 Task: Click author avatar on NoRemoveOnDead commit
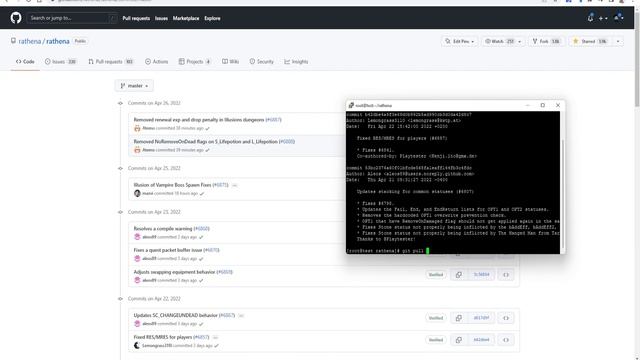137,150
